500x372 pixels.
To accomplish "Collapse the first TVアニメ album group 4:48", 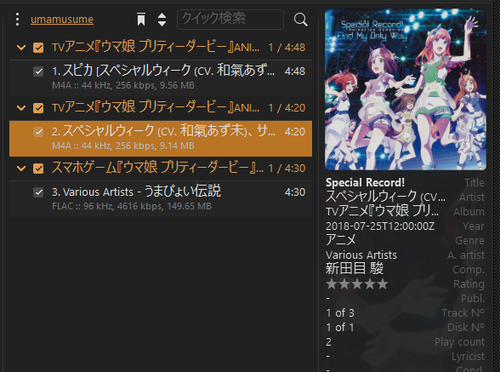I will coord(21,48).
